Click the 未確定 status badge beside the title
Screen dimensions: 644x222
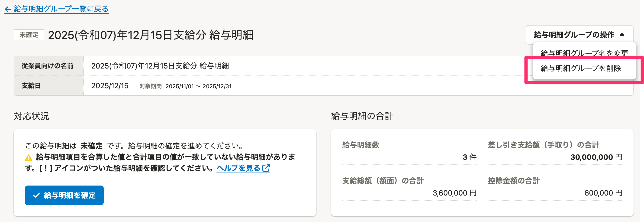(x=29, y=35)
